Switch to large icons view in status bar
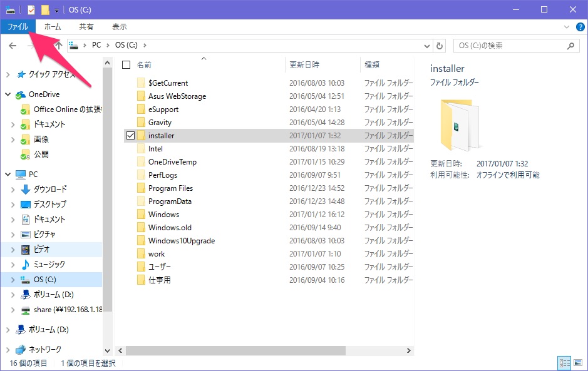588x371 pixels. pos(578,363)
